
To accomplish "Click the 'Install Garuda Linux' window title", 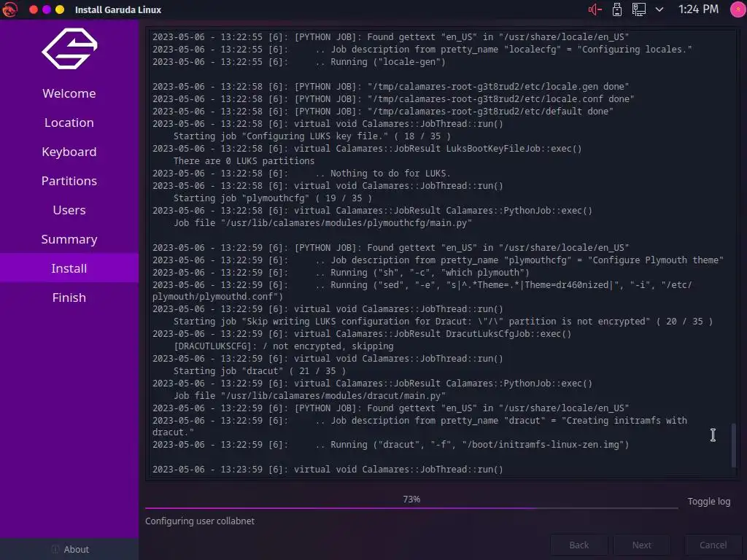I will 118,9.
